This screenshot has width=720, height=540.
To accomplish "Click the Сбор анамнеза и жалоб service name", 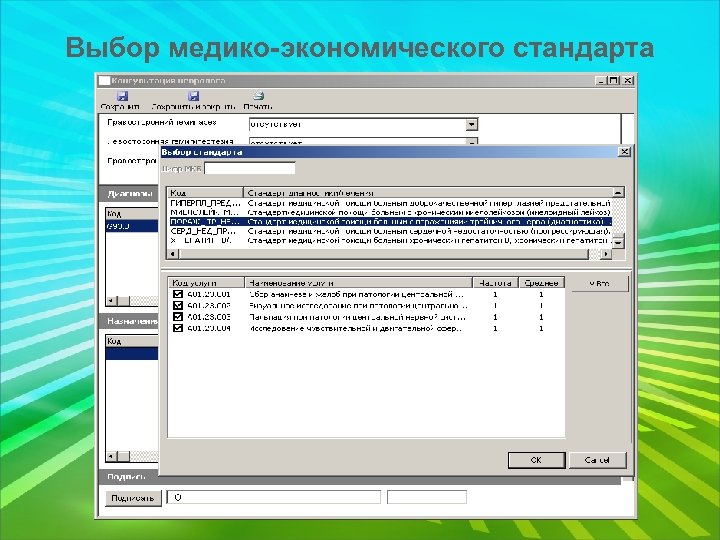I will click(357, 294).
